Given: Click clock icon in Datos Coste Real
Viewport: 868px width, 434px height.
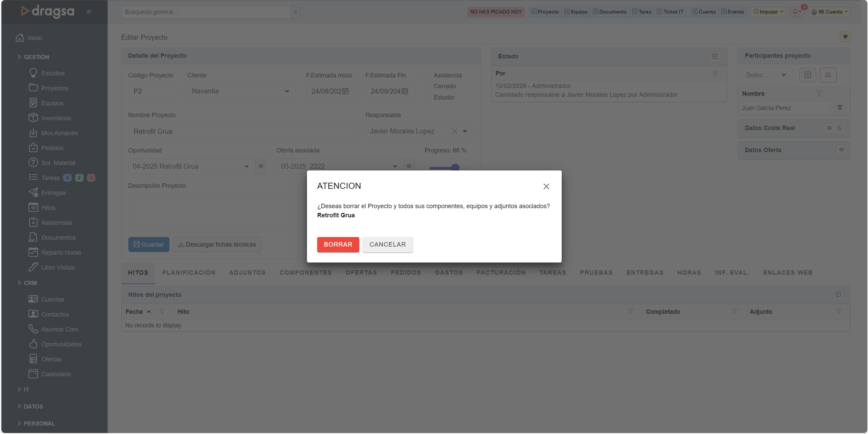Looking at the screenshot, I should point(840,128).
